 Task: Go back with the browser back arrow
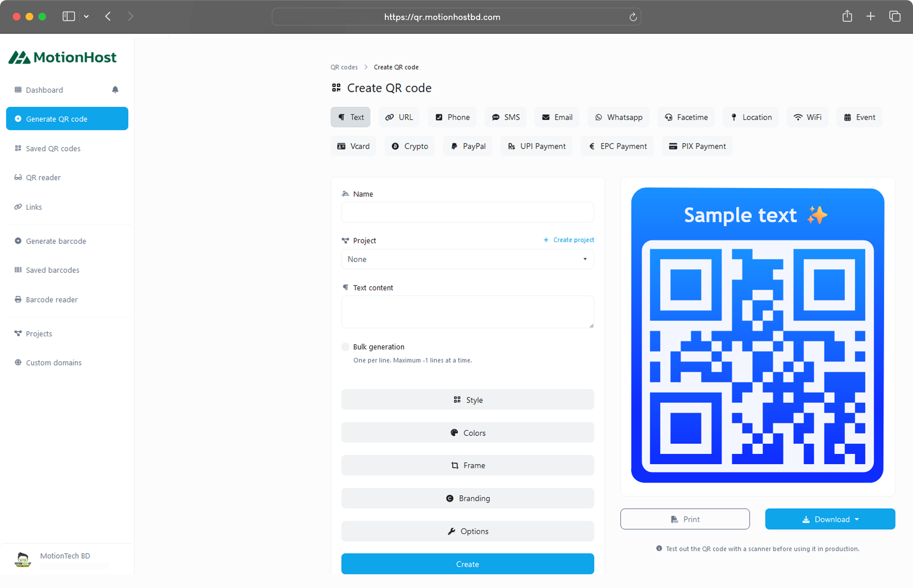108,16
